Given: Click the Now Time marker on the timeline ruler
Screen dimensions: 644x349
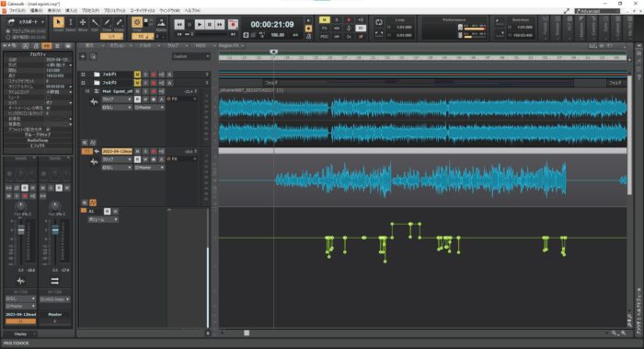Looking at the screenshot, I should click(x=274, y=52).
